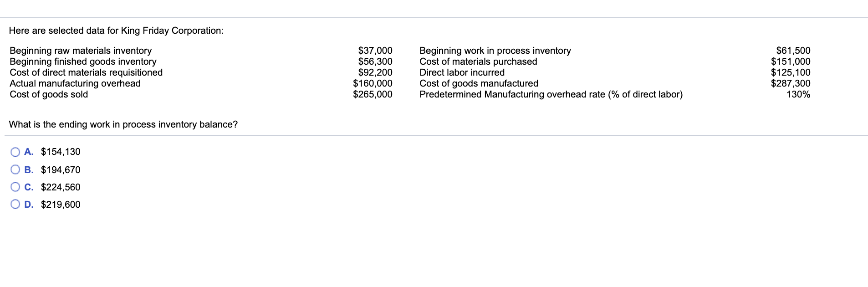Select radio button B for $194,670

click(15, 169)
